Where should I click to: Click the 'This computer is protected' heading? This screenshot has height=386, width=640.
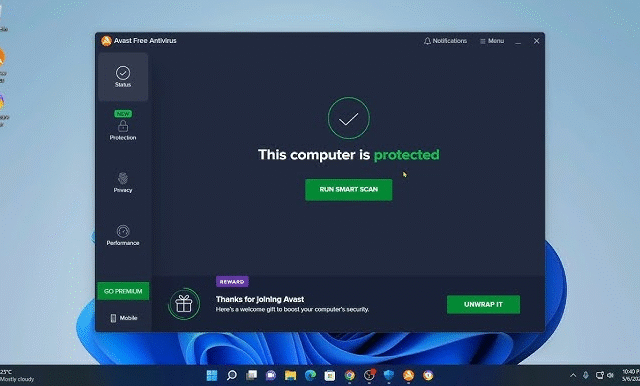(349, 155)
